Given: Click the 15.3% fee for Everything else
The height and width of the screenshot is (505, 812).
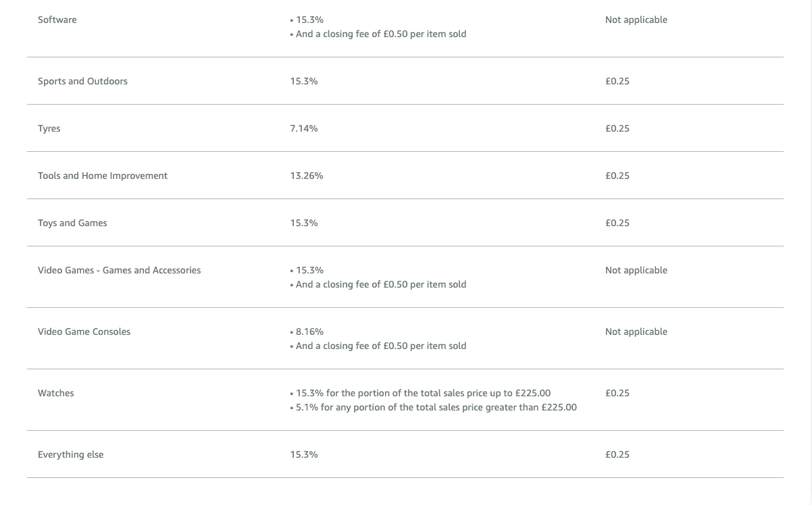Looking at the screenshot, I should pos(304,454).
